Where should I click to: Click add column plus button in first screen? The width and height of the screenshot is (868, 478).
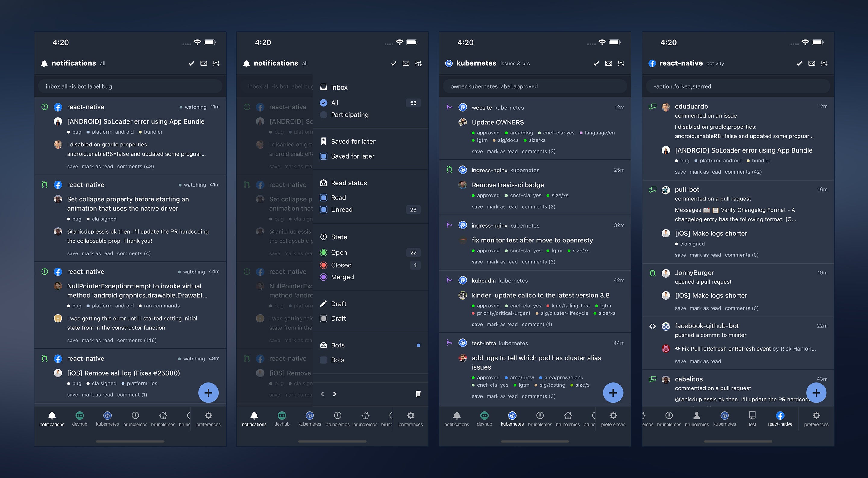point(208,393)
